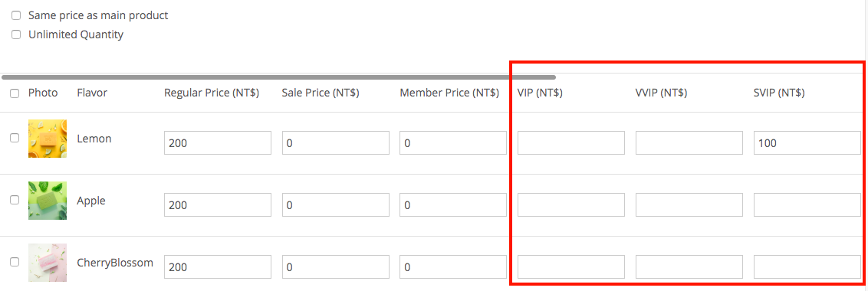Click the empty CherryBlossom VIP price field
868x291 pixels.
[x=571, y=266]
